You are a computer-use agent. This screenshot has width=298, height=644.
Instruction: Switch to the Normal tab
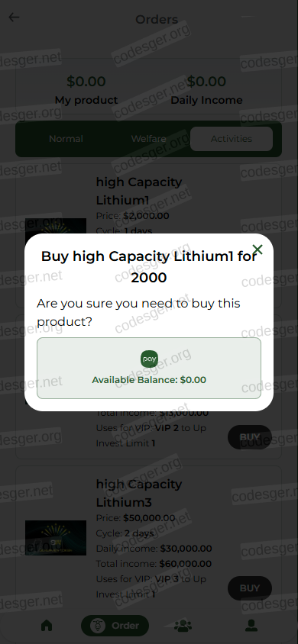pos(66,139)
